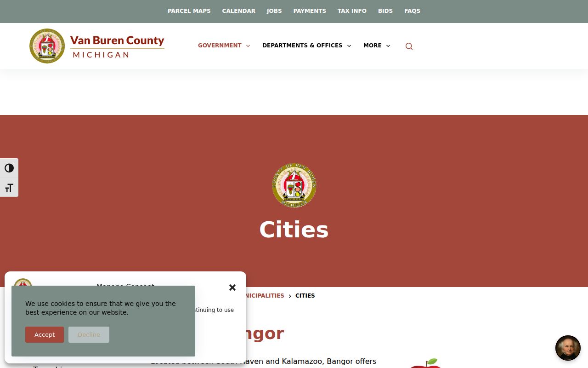Click the Cities page heading
The image size is (588, 368).
point(294,230)
